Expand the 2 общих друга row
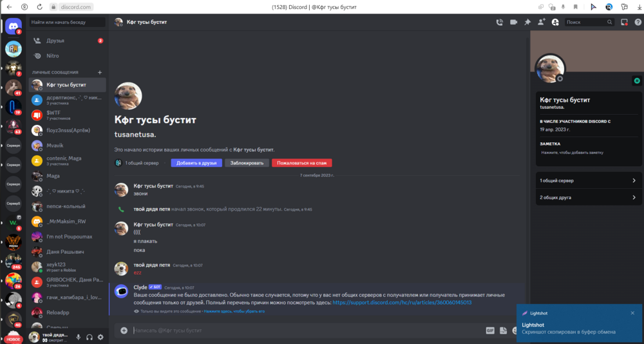 (x=588, y=198)
